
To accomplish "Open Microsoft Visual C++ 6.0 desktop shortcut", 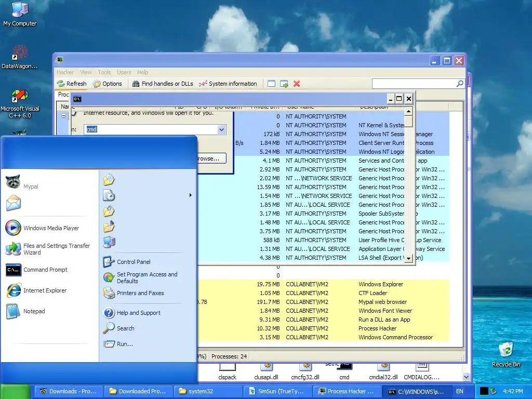I will 20,104.
